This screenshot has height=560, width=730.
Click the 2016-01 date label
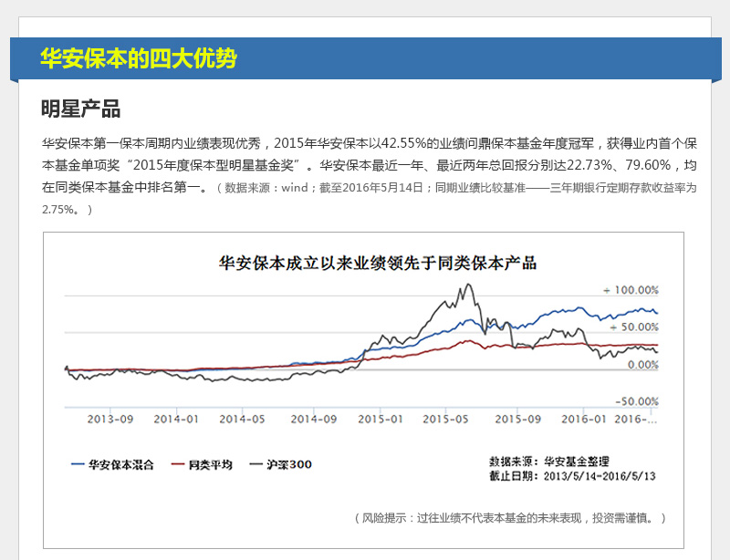coord(584,419)
